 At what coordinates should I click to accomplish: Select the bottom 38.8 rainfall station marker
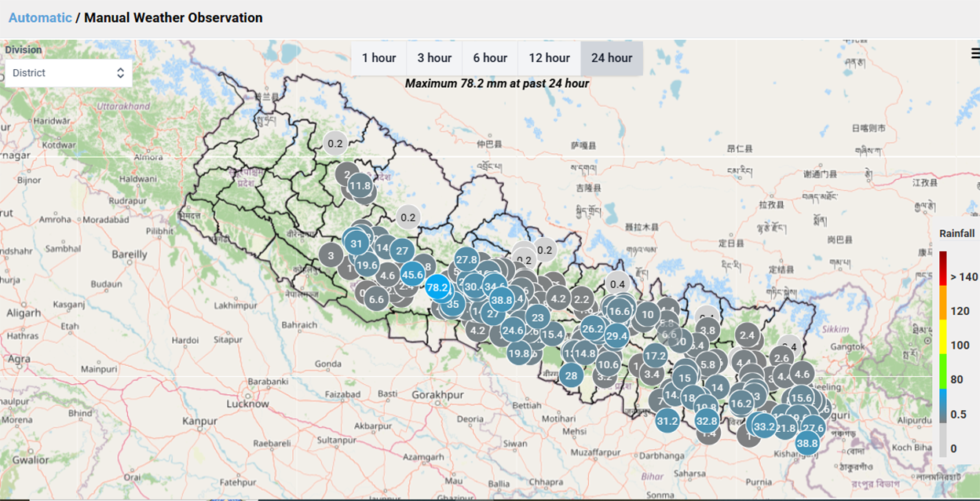tap(806, 444)
